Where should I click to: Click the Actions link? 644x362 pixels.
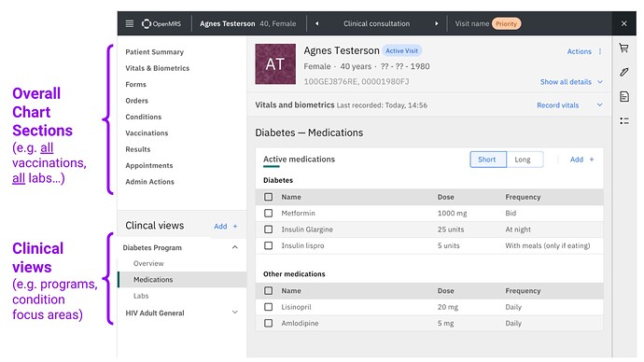pyautogui.click(x=579, y=51)
